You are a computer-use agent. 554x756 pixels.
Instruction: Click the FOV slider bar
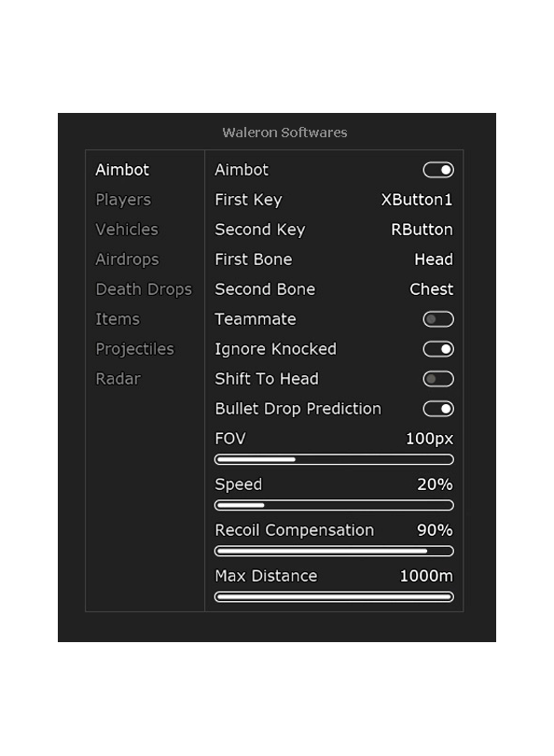click(x=334, y=459)
